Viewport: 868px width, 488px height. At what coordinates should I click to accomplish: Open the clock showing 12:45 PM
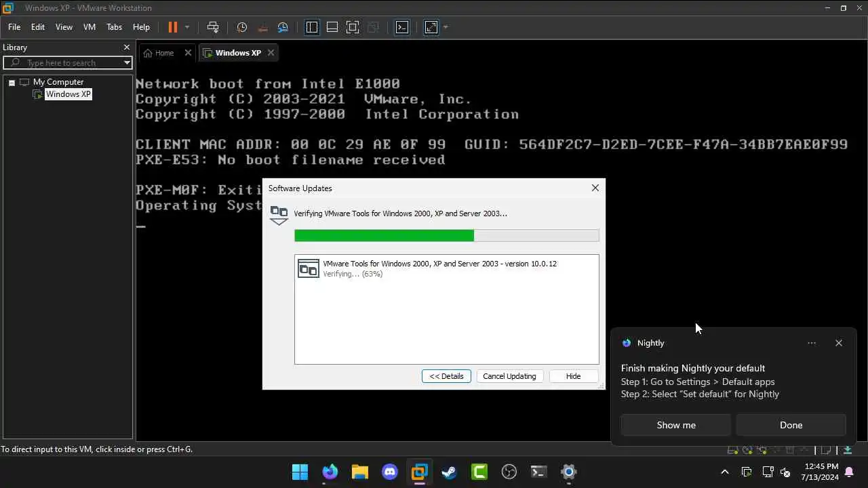point(821,472)
